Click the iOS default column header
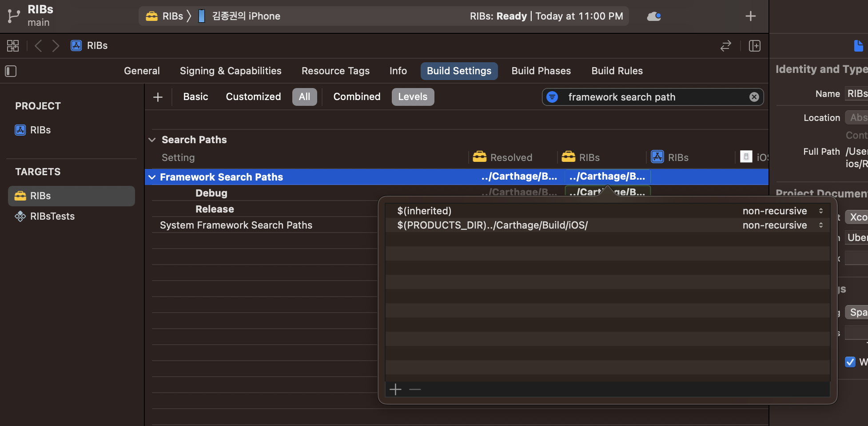The width and height of the screenshot is (868, 426). [x=754, y=158]
